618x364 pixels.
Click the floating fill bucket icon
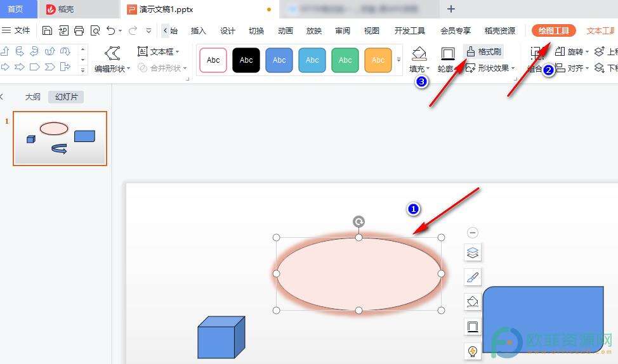pyautogui.click(x=473, y=302)
